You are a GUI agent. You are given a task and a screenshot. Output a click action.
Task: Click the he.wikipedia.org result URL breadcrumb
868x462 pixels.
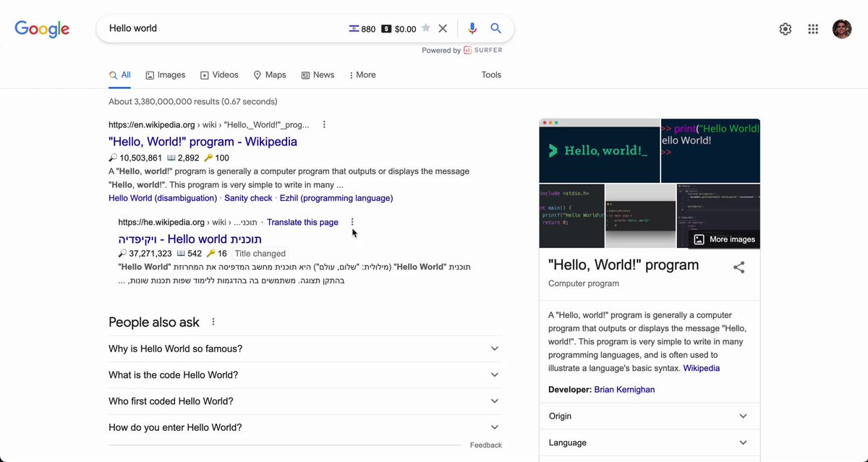[190, 222]
